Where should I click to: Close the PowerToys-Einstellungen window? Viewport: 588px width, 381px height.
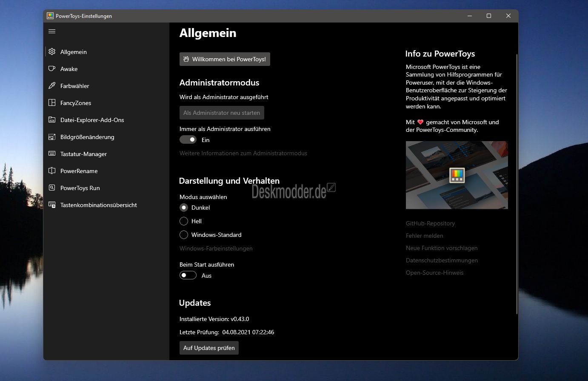508,16
